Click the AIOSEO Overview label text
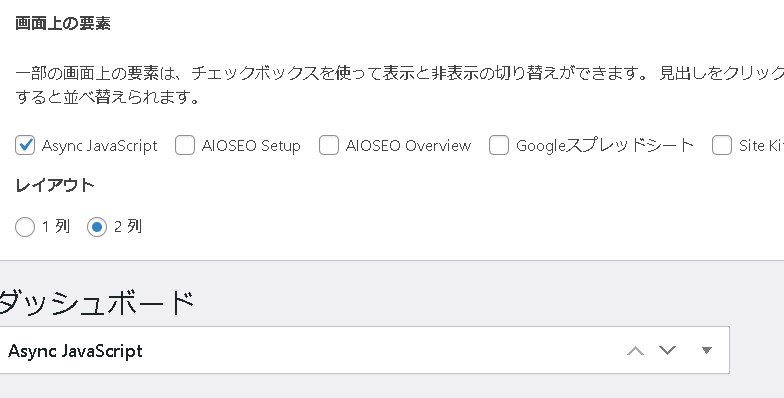 coord(408,146)
